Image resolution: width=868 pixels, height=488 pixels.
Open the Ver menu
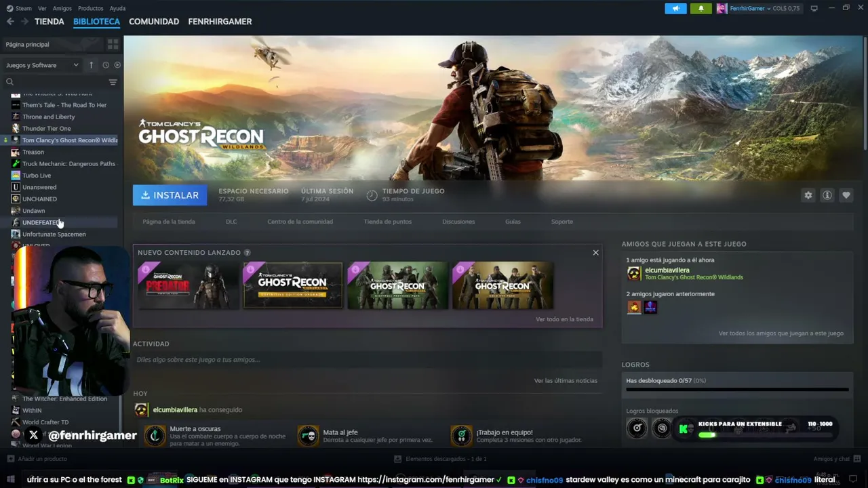pyautogui.click(x=42, y=8)
